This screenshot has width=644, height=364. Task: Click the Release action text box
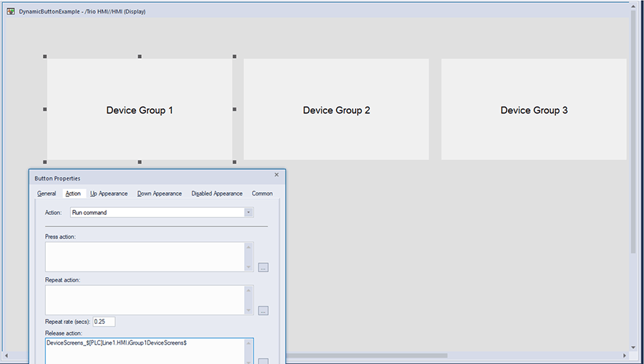(x=145, y=351)
